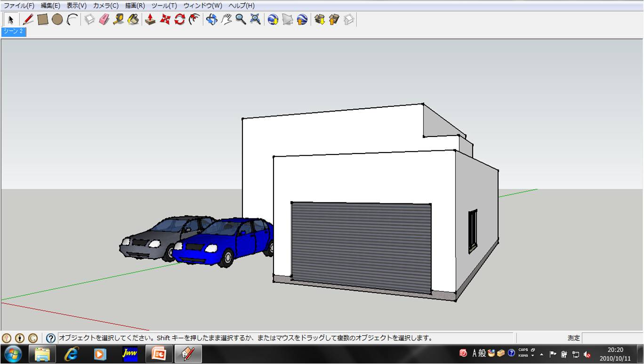The height and width of the screenshot is (364, 644).
Task: Select the Push/Pull tool
Action: point(150,19)
